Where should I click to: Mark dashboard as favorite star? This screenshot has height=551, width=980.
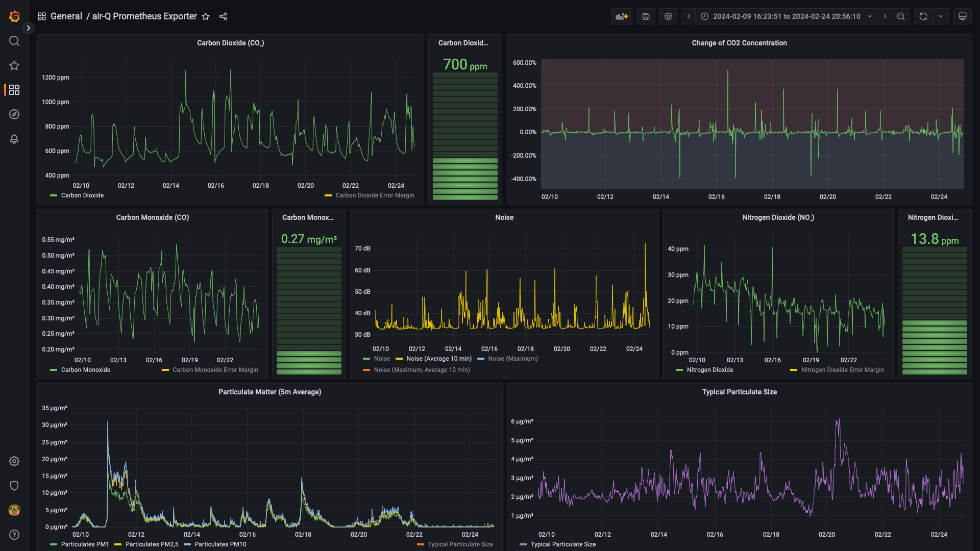coord(206,16)
